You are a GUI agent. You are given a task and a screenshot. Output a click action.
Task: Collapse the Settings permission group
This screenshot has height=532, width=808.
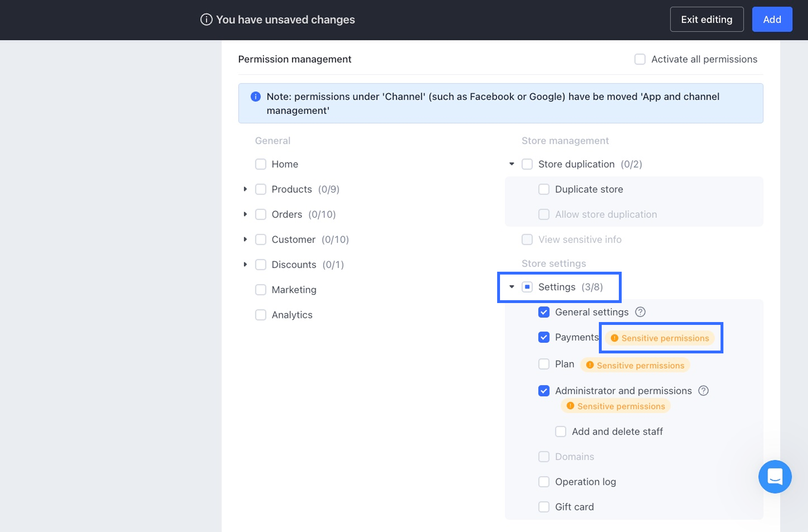tap(511, 287)
